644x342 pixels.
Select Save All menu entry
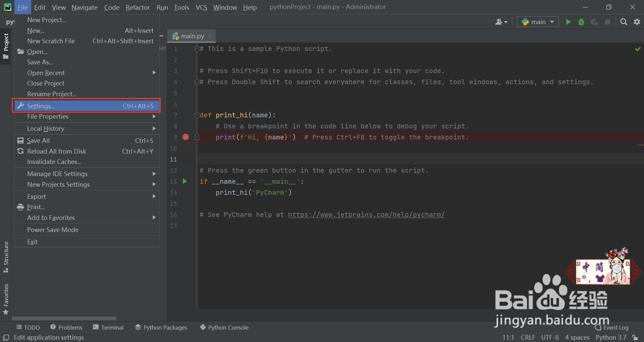(87, 140)
